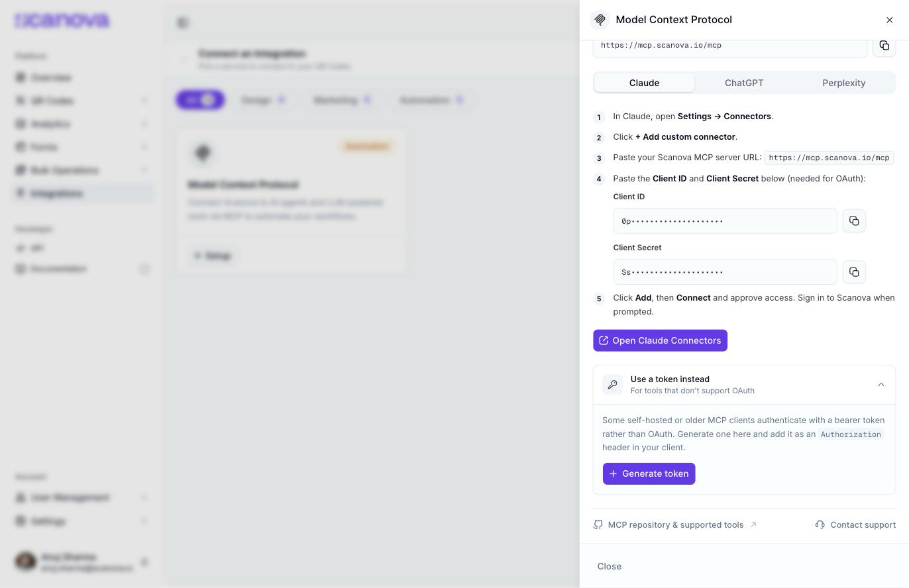Click the masked Client ID field
This screenshot has width=909, height=588.
725,221
